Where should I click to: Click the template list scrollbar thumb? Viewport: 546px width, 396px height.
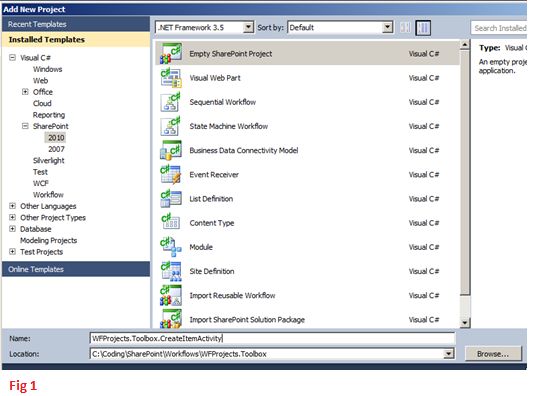pos(465,172)
